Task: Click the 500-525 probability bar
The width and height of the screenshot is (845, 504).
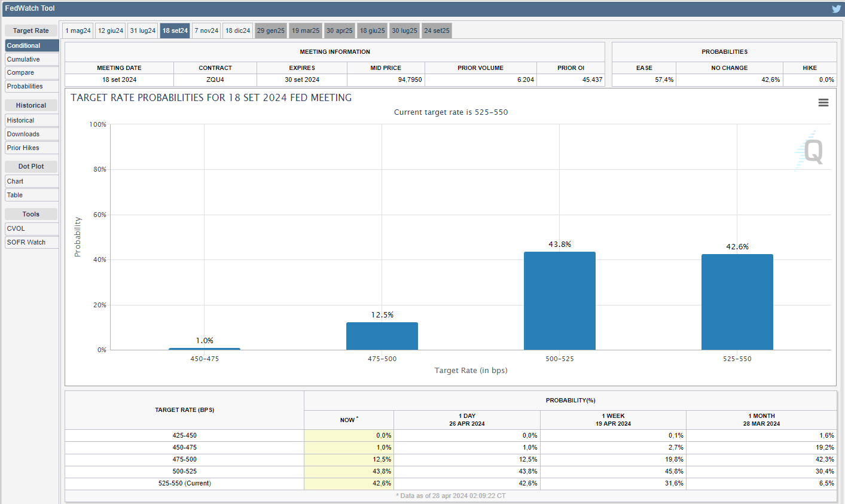Action: 559,301
